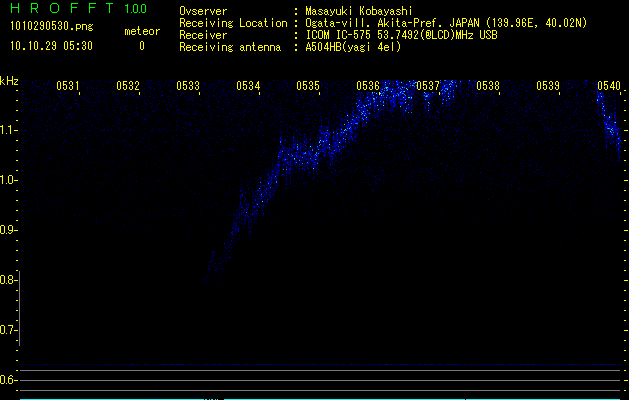Click the 0533 time marker
The height and width of the screenshot is (400, 629).
(188, 86)
